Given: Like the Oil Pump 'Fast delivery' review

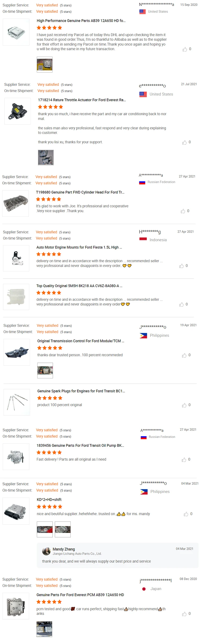Looking at the screenshot, I should [x=184, y=460].
